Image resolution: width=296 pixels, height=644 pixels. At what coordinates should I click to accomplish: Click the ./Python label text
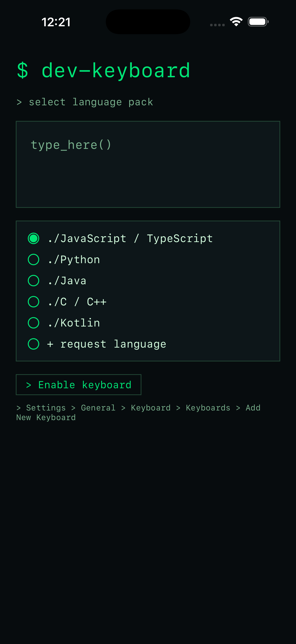coord(74,260)
